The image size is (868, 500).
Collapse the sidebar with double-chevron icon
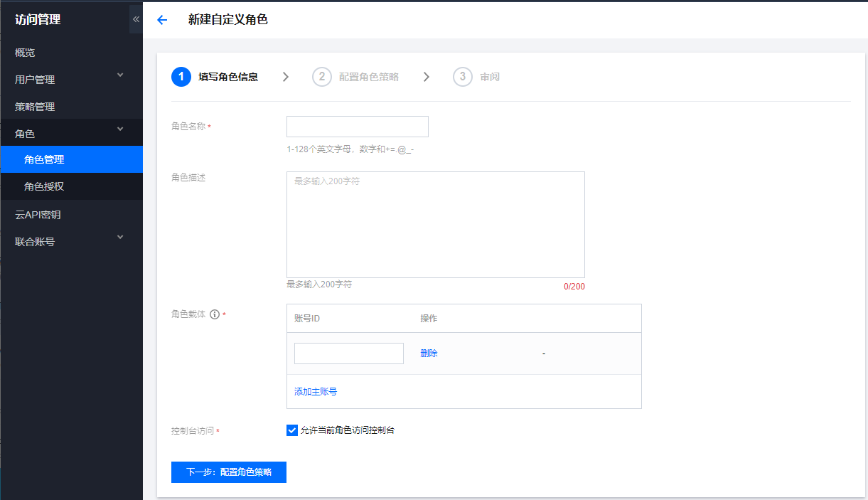point(136,19)
